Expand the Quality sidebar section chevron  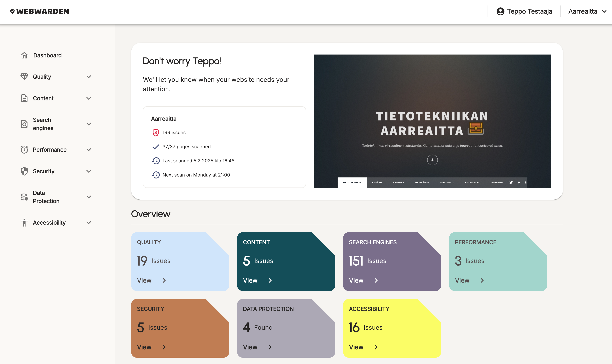[89, 76]
